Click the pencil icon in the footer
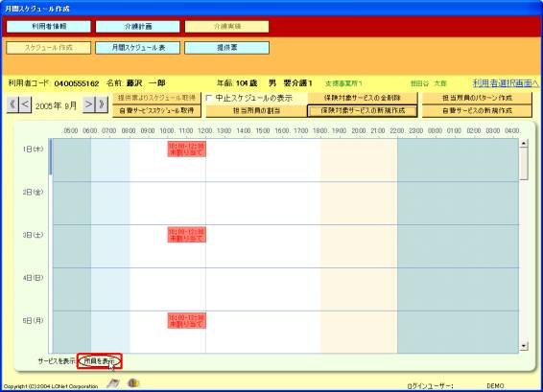 (113, 383)
